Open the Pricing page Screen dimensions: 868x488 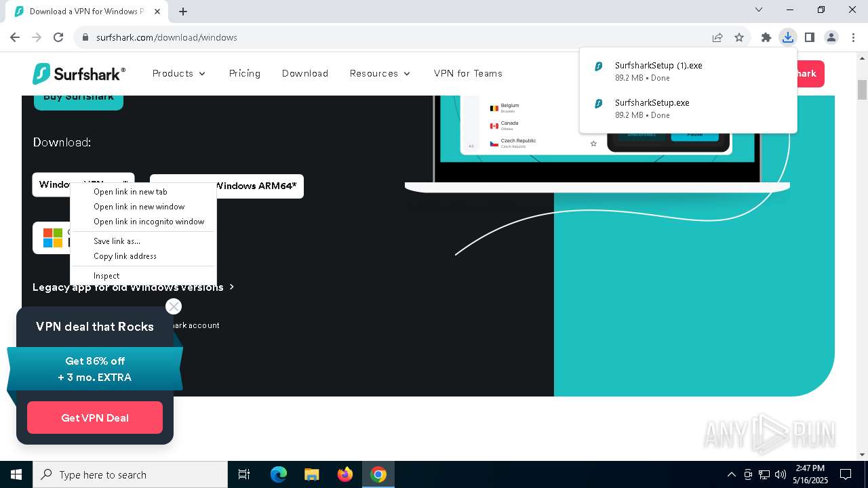coord(245,73)
